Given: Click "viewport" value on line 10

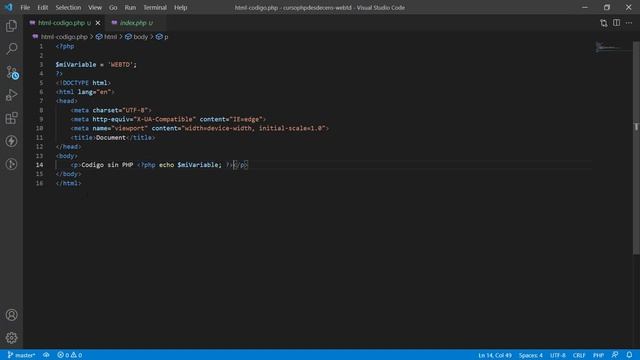Looking at the screenshot, I should point(129,128).
